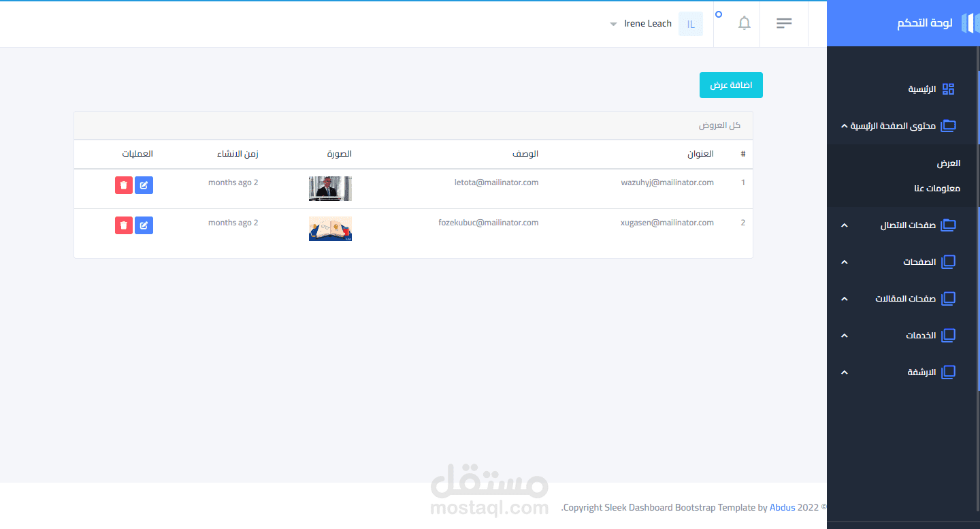Click the dashboard logo icon beside لوحة التحكم
980x529 pixels.
pyautogui.click(x=969, y=23)
